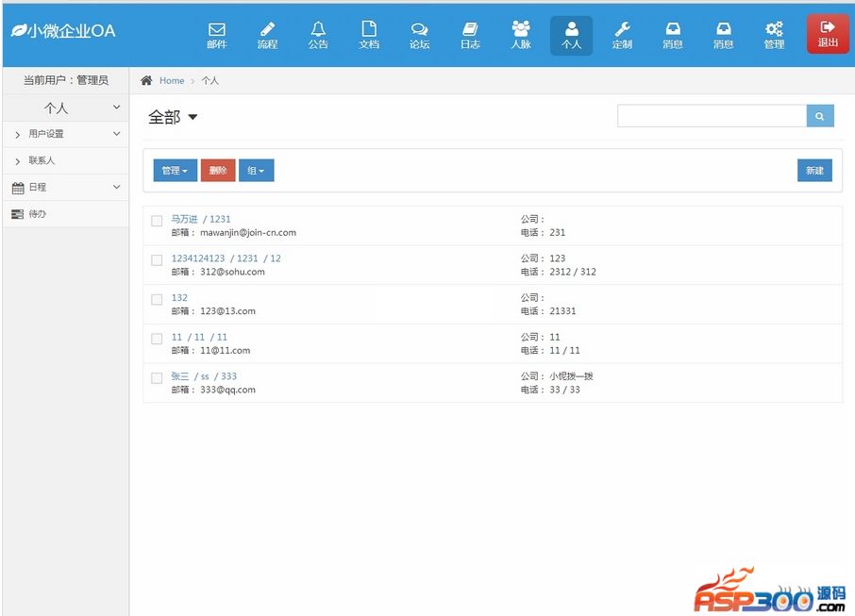855x616 pixels.
Task: Click phone number 21331
Action: (562, 311)
